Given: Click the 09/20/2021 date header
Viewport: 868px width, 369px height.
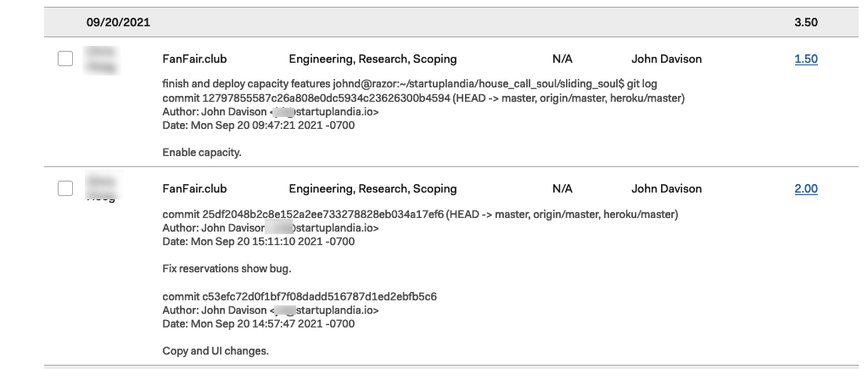Looking at the screenshot, I should pyautogui.click(x=118, y=22).
